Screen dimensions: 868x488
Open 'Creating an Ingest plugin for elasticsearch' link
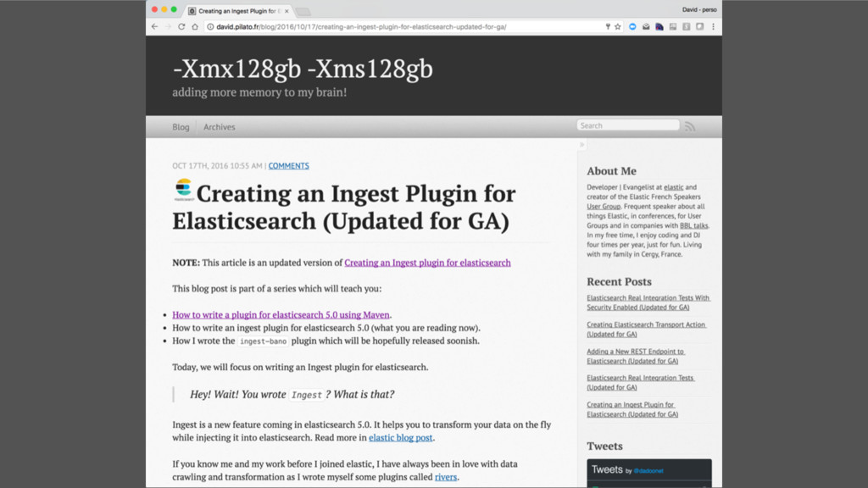[427, 263]
